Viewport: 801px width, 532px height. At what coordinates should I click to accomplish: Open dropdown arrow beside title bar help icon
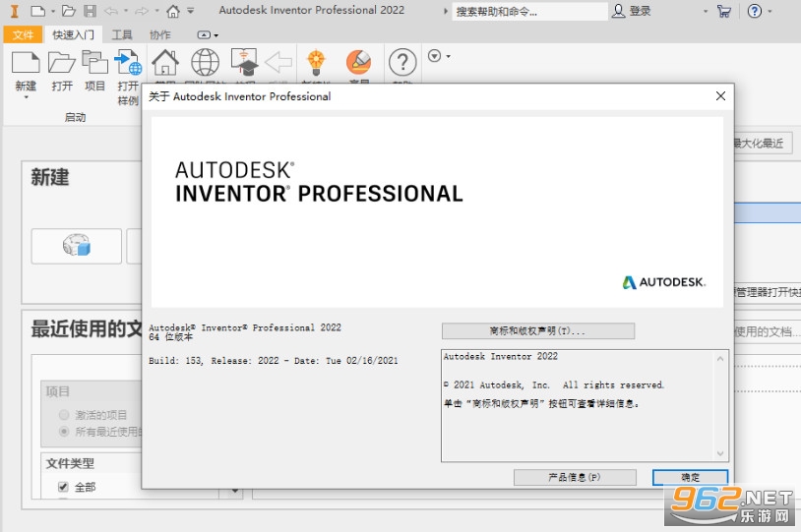point(770,11)
